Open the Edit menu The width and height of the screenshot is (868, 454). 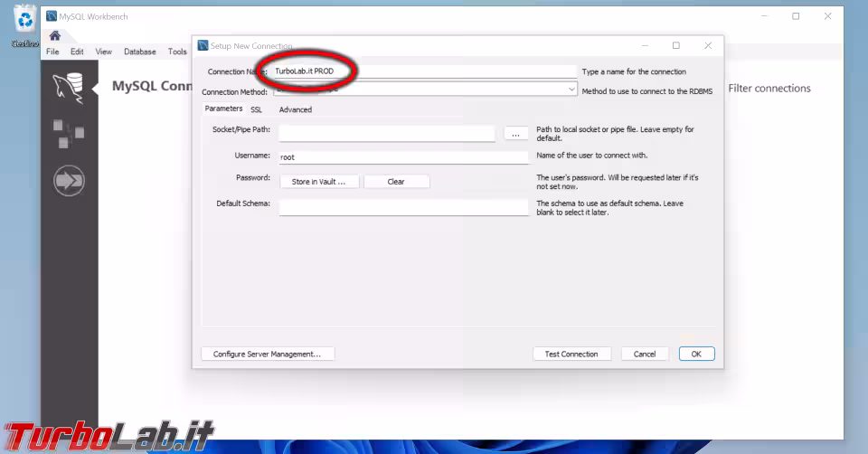coord(77,52)
